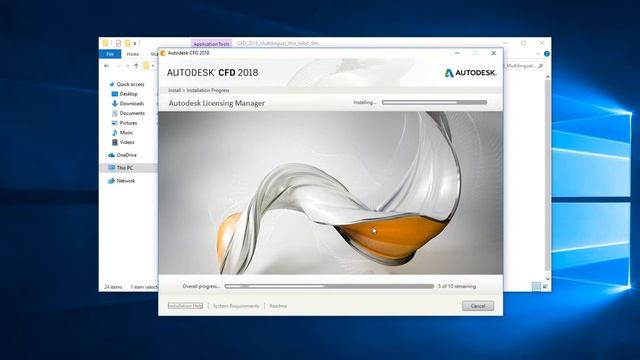Close the Autodesk CFD 2018 installer window
Image resolution: width=640 pixels, height=360 pixels.
(493, 53)
